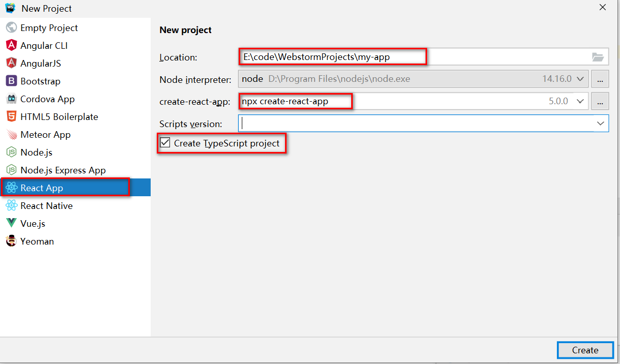
Task: Select React Native project type
Action: 75,205
